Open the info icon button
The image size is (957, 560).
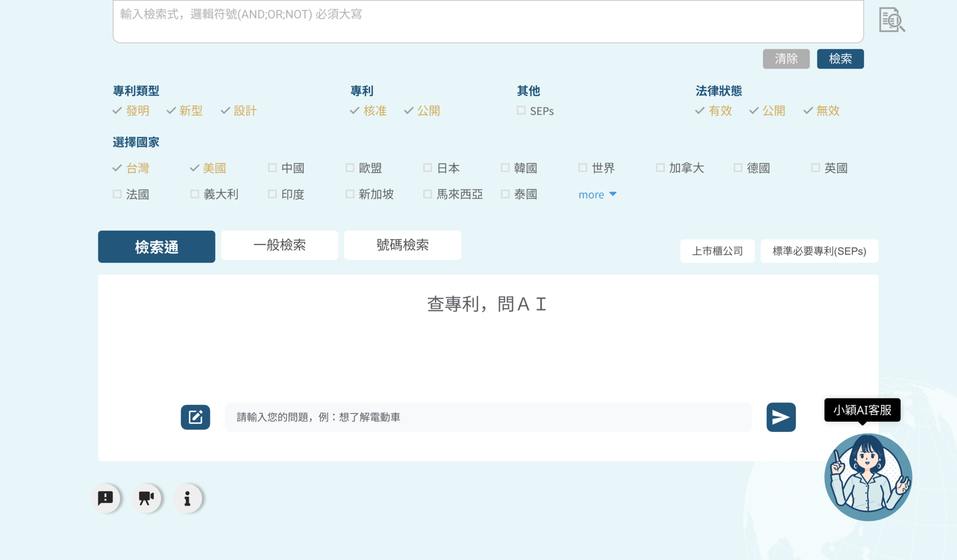click(187, 498)
